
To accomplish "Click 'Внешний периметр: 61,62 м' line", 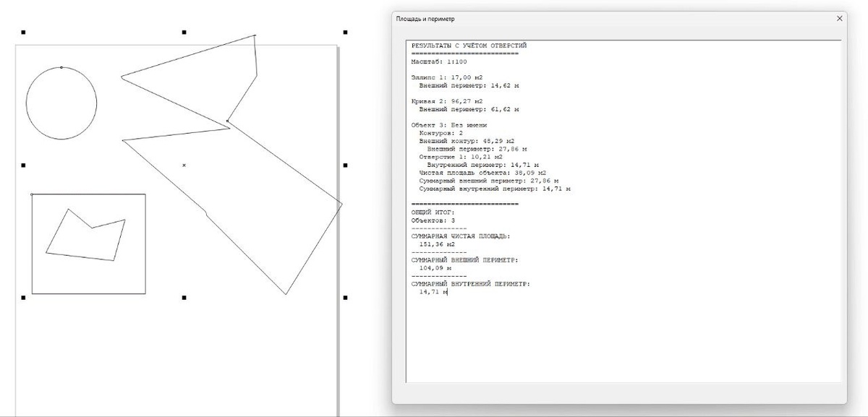I will [469, 109].
